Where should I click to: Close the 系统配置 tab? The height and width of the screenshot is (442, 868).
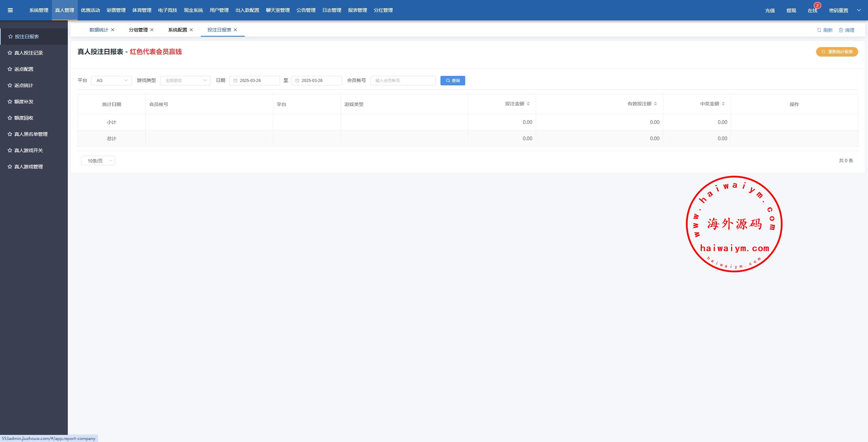[x=191, y=30]
